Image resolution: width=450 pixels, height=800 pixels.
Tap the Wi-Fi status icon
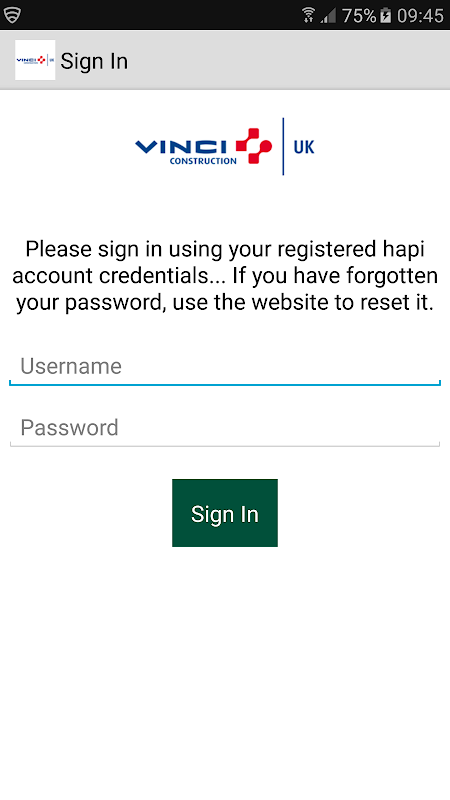308,15
